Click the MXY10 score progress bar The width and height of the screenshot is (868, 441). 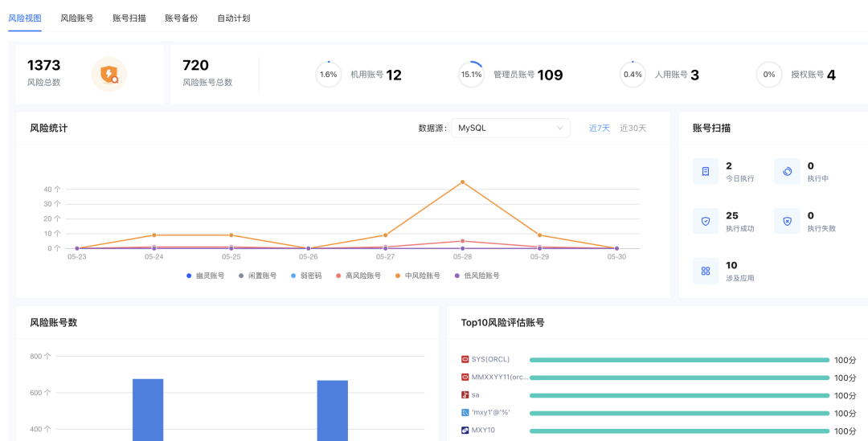(679, 431)
